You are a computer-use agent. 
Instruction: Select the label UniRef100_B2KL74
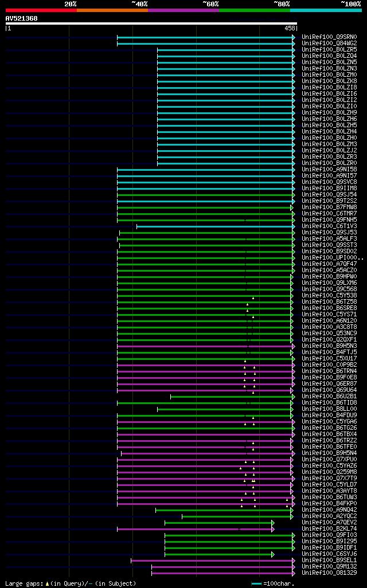tap(330, 529)
